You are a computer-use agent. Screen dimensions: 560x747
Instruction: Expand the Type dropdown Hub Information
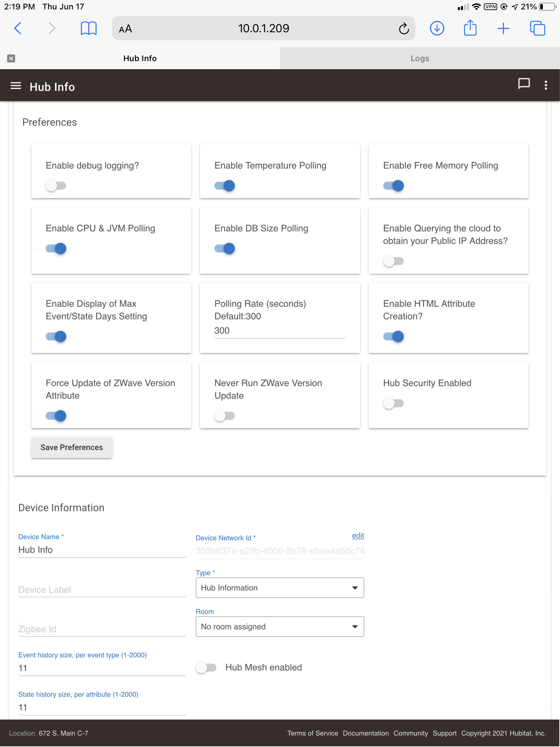(279, 588)
